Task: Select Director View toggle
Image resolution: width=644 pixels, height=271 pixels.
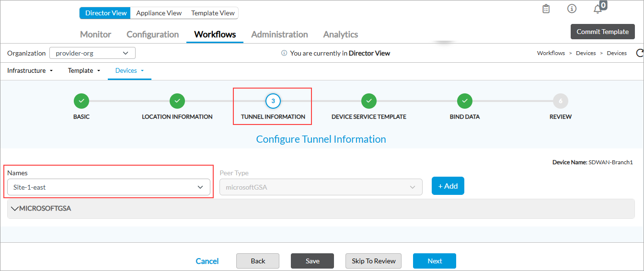Action: pos(105,13)
